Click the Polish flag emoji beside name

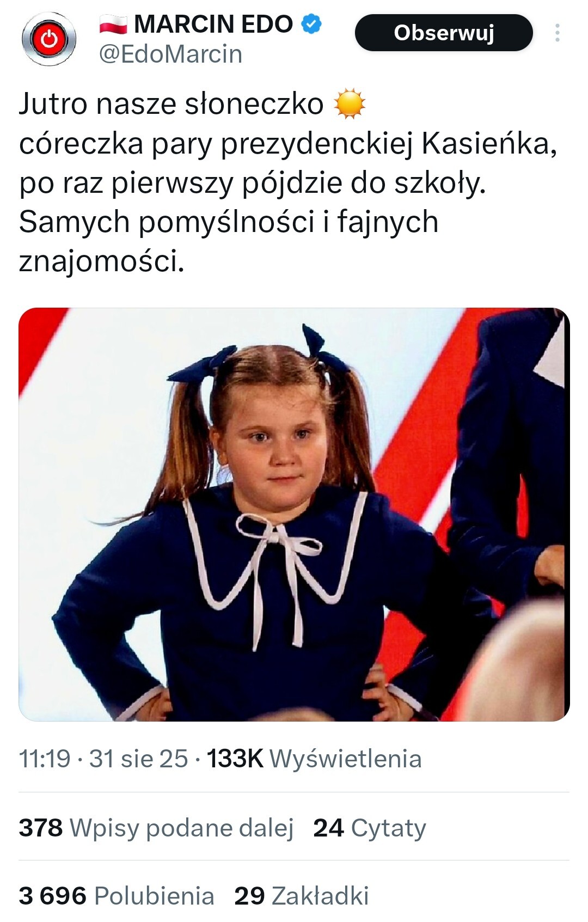tap(113, 25)
